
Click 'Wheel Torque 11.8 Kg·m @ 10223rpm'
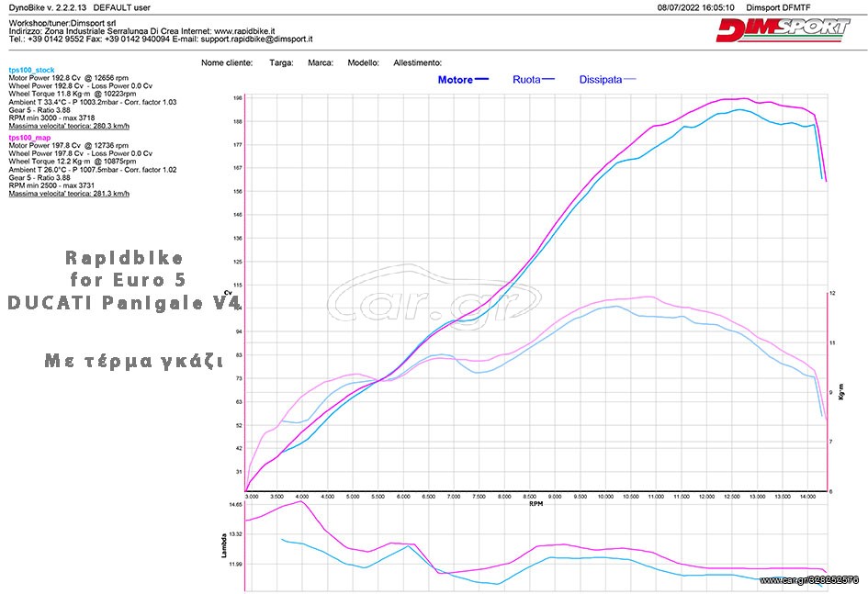tap(73, 94)
